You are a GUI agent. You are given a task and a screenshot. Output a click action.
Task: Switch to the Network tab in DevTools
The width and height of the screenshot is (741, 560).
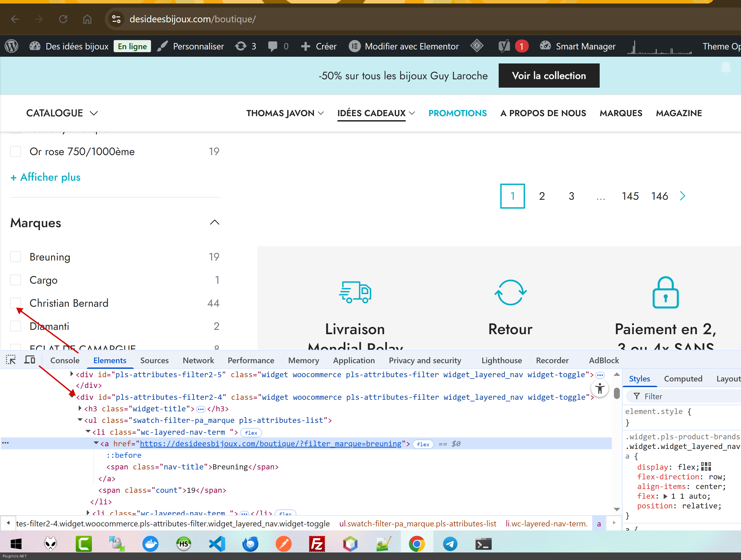click(x=198, y=360)
